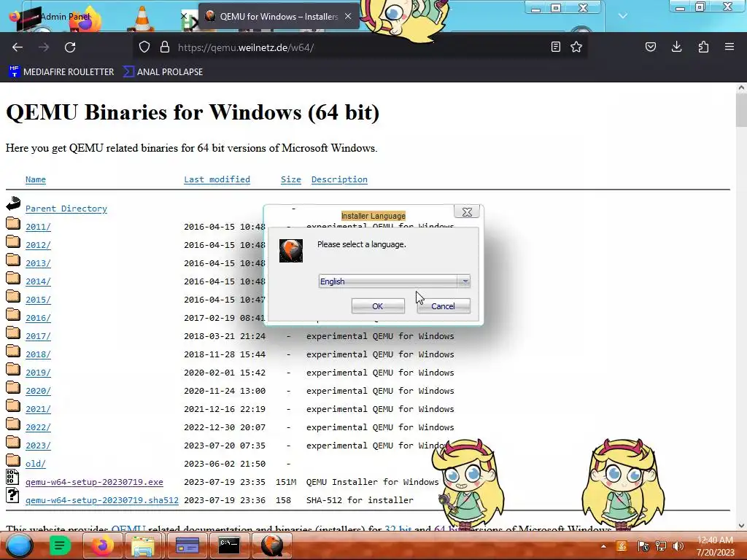Viewport: 747px width, 560px height.
Task: Click the folder icon beside 2023/
Action: pos(13,442)
